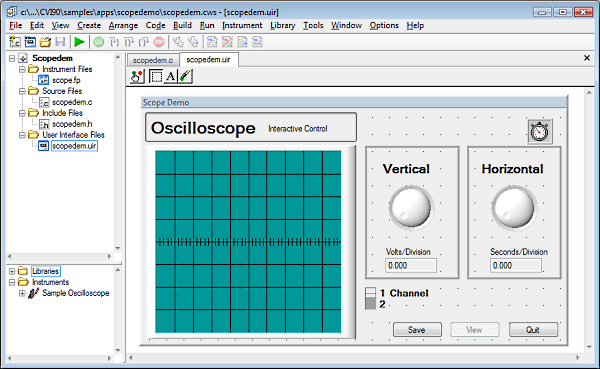Close the editor pane with the X
Image resolution: width=600 pixels, height=369 pixels.
(587, 58)
